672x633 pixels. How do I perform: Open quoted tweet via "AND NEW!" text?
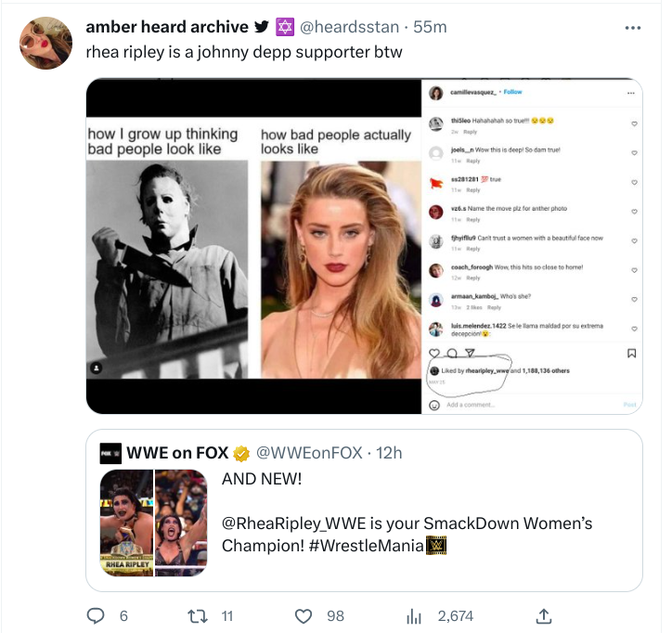(x=262, y=480)
